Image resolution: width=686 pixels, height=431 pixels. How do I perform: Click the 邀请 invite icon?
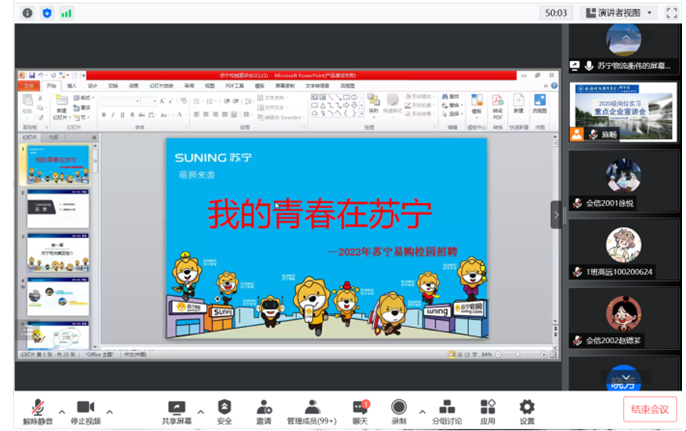(x=264, y=409)
